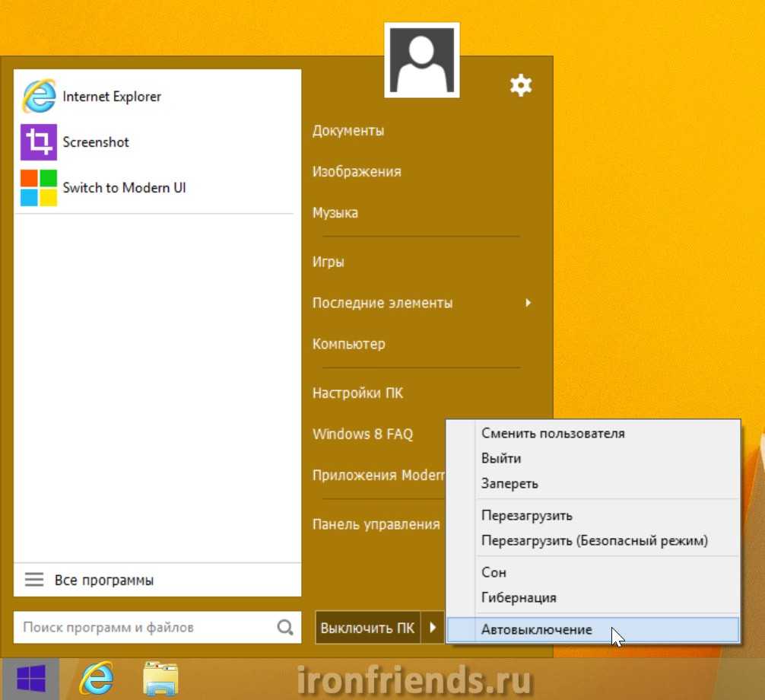Screen dimensions: 765x700
Task: Launch Internet Explorer from the taskbar
Action: (96, 679)
